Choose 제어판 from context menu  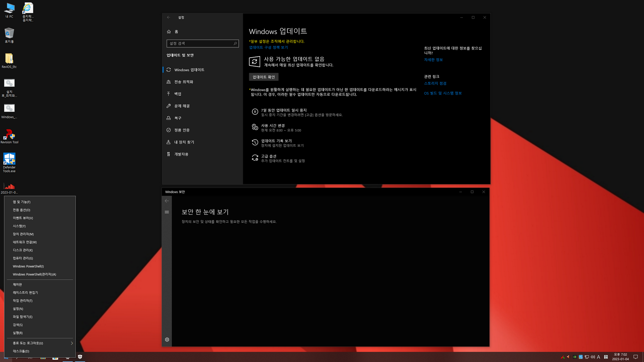40,285
